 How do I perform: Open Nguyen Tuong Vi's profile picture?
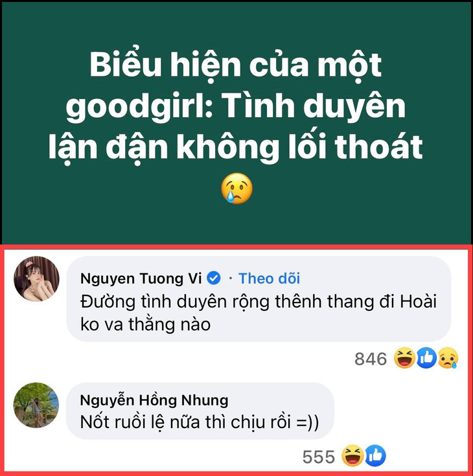tap(36, 278)
